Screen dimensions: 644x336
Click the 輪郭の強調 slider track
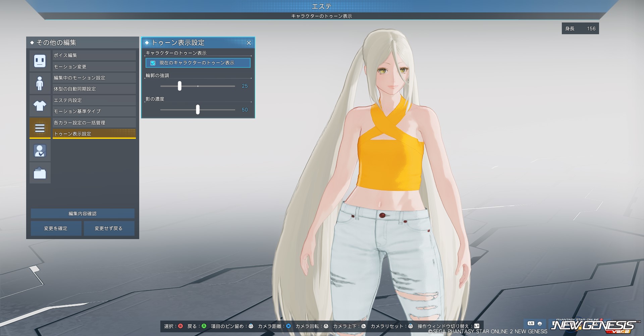coord(198,86)
